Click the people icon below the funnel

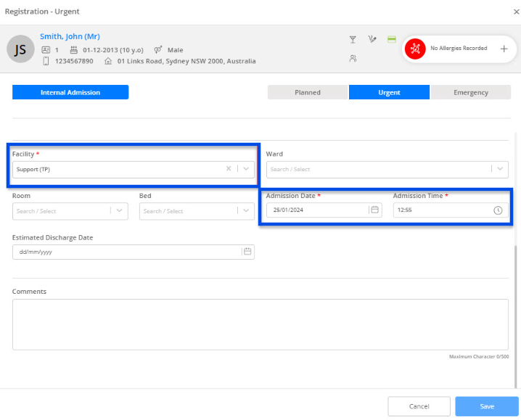[353, 59]
